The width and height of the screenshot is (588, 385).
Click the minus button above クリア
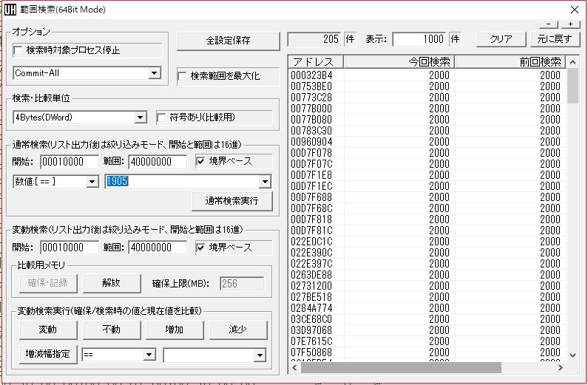549,24
